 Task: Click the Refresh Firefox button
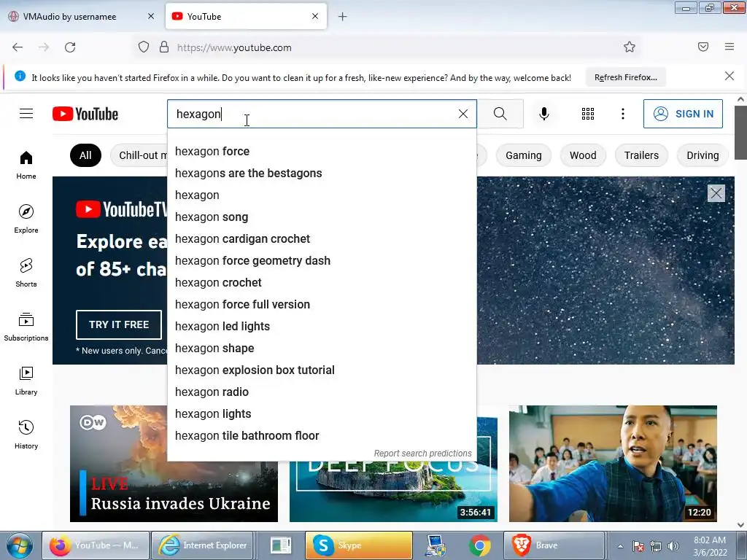[x=625, y=77]
